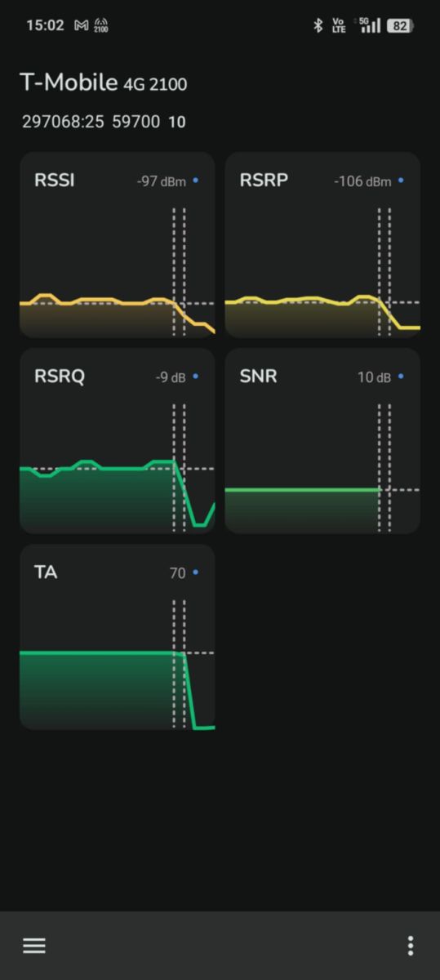Open the three-dot overflow menu

pos(410,946)
